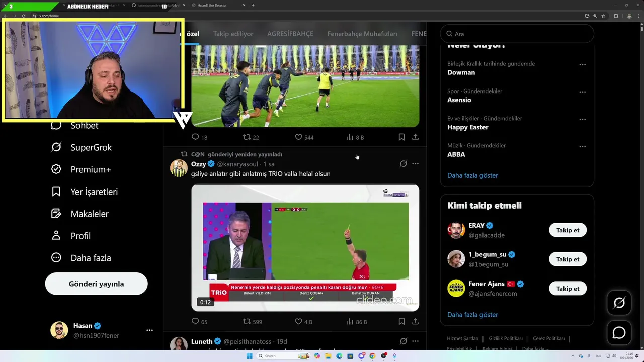Like Ozzy's post with 4 B likes
Screen dimensions: 644x362
pyautogui.click(x=303, y=322)
